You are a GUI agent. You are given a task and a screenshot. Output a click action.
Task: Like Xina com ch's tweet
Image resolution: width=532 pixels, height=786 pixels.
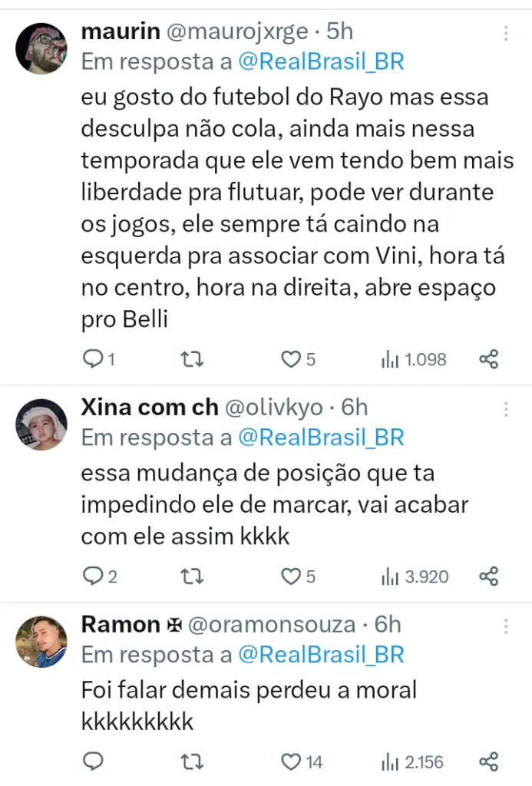point(291,576)
